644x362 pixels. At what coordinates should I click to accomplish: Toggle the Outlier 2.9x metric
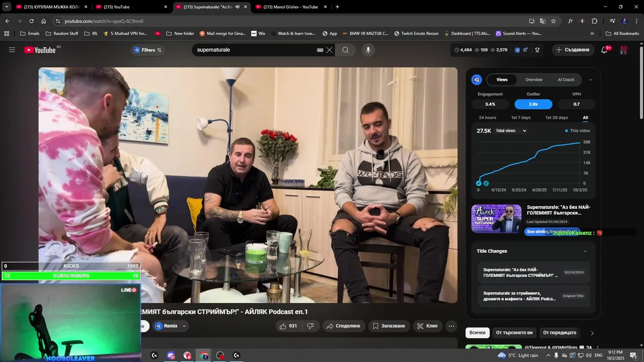coord(533,104)
